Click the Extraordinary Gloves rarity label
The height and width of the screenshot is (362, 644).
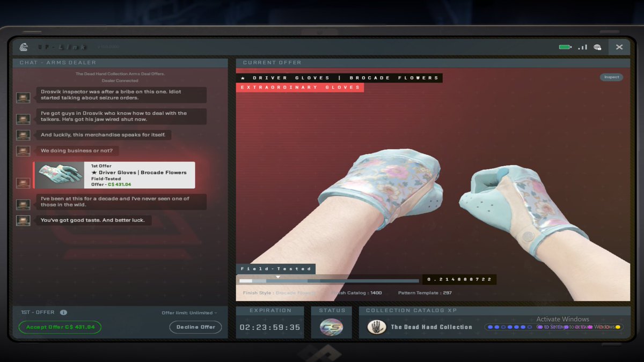(x=300, y=87)
